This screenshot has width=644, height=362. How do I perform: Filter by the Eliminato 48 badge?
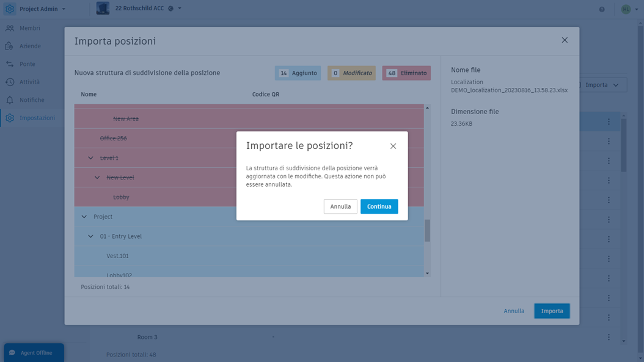(406, 73)
